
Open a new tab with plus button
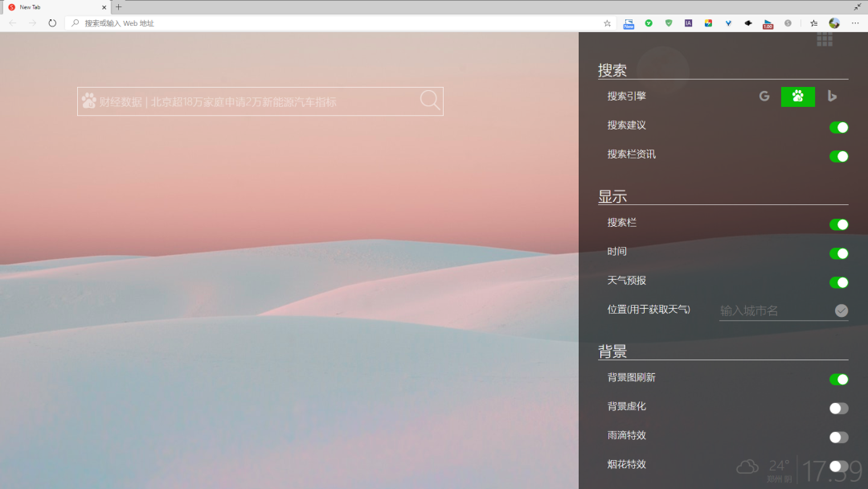(118, 7)
